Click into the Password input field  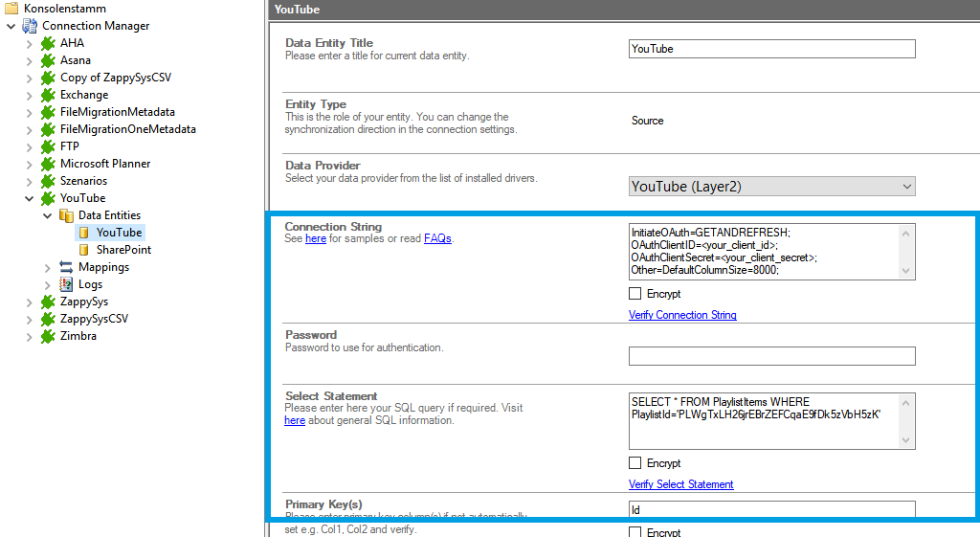coord(771,356)
